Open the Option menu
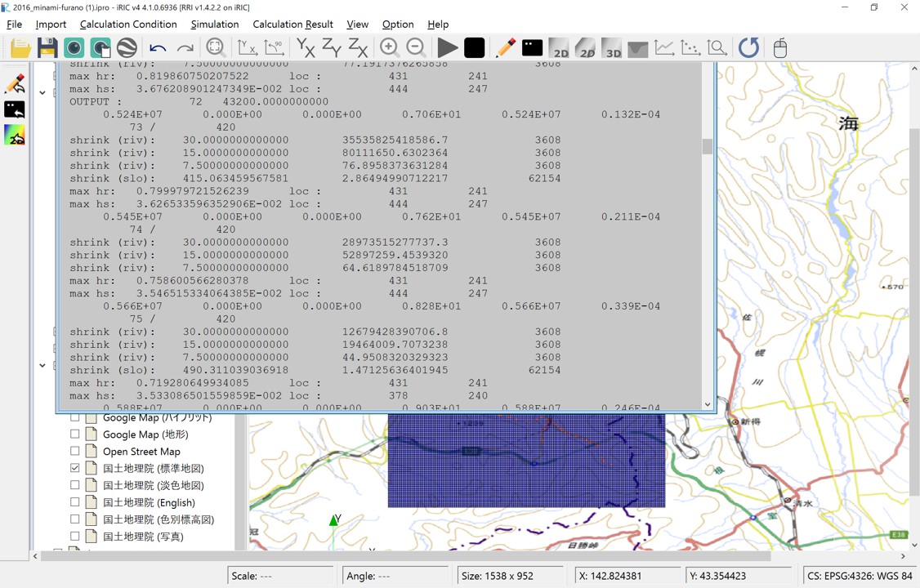 tap(398, 24)
